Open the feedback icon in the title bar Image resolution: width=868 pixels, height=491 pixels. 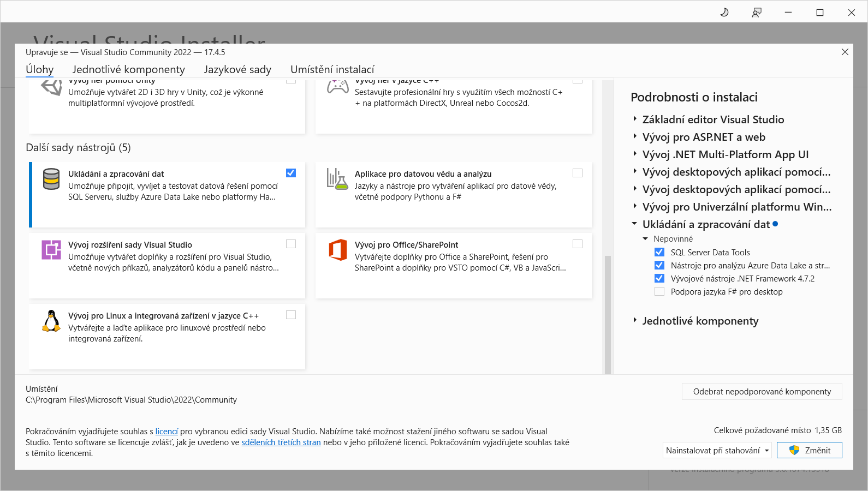(756, 12)
